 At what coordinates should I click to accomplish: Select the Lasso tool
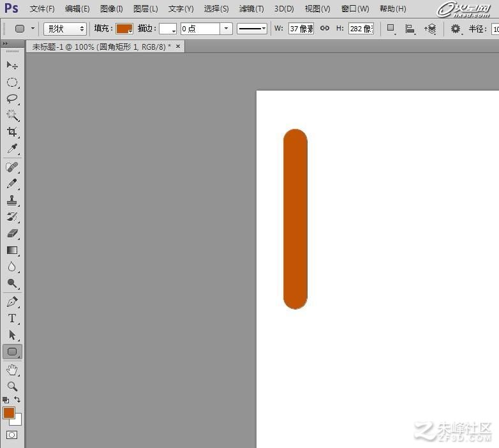(x=12, y=99)
